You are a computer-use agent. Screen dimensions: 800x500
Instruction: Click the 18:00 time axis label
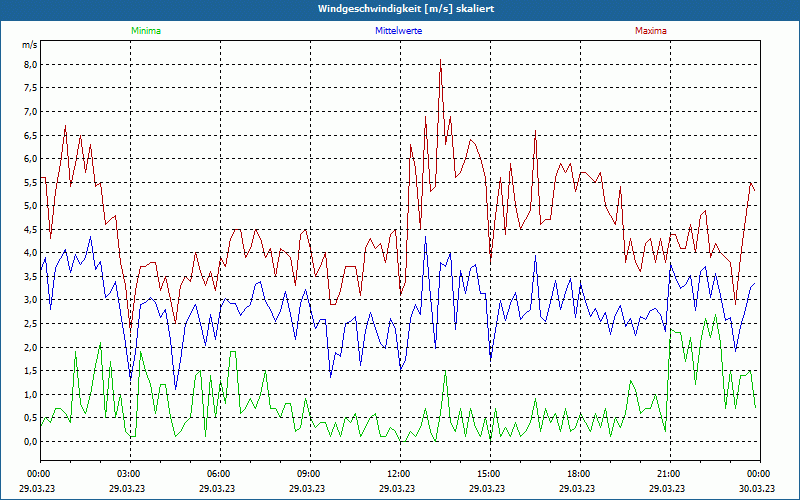click(x=581, y=474)
